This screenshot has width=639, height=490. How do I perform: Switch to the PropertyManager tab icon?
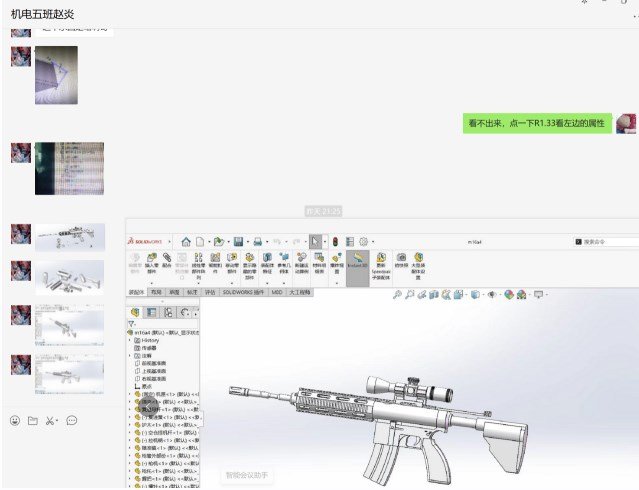[152, 312]
